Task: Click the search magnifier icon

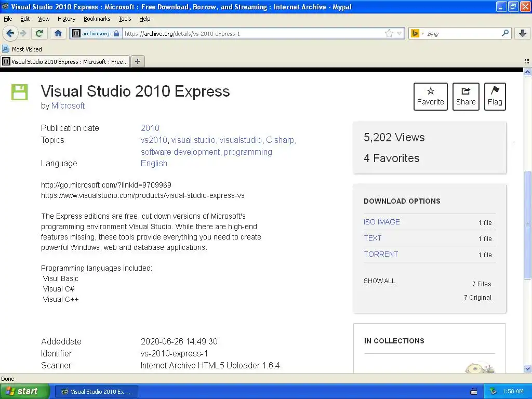Action: click(x=505, y=33)
